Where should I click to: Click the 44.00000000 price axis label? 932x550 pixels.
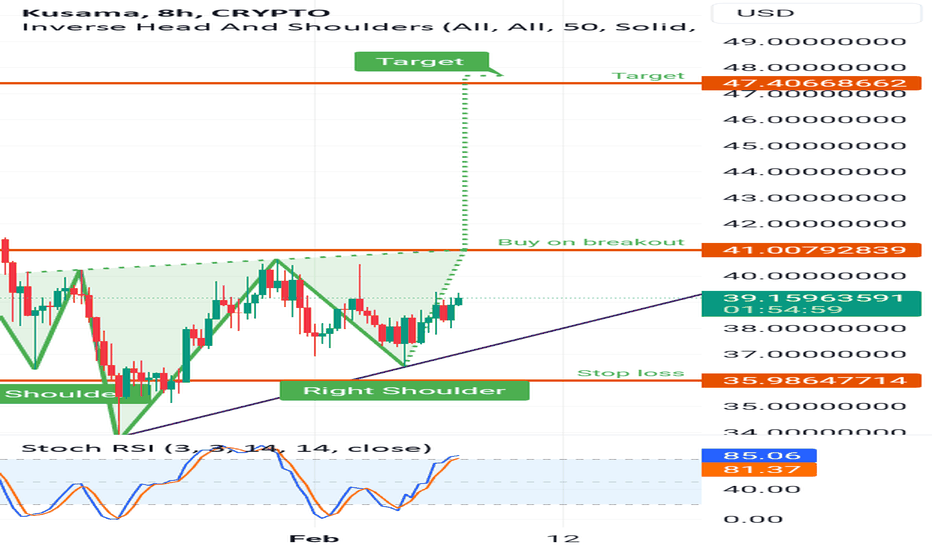(x=815, y=172)
